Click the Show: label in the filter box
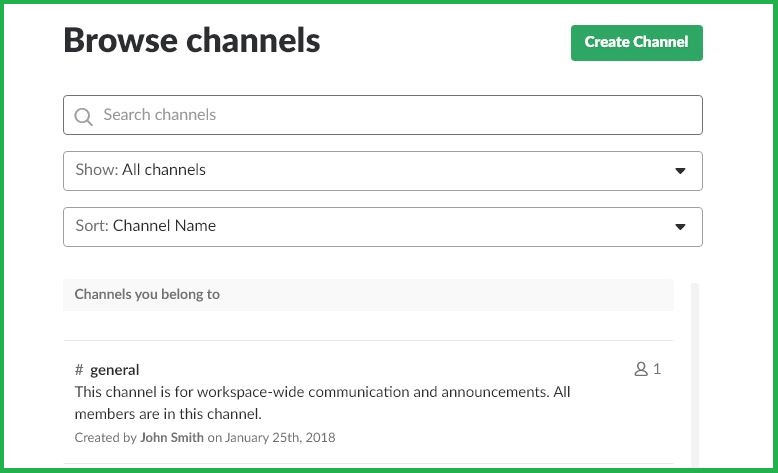 [97, 170]
